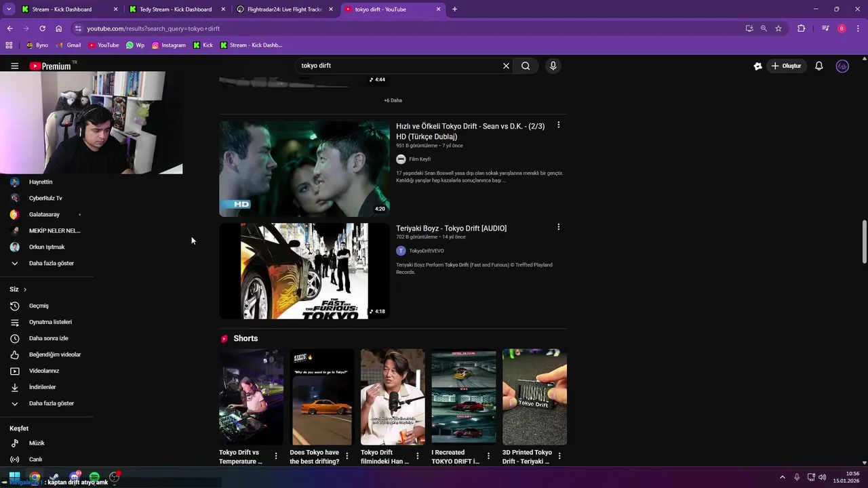Open Discord from the taskbar
The width and height of the screenshot is (868, 488).
click(75, 477)
